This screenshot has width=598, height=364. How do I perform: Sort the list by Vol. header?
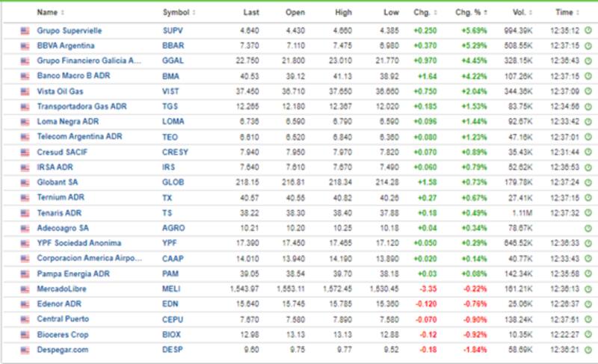tap(520, 13)
